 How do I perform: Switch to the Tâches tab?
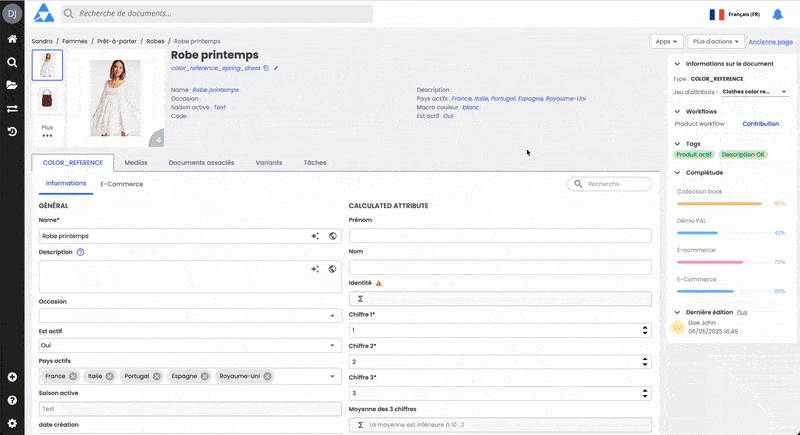click(315, 163)
